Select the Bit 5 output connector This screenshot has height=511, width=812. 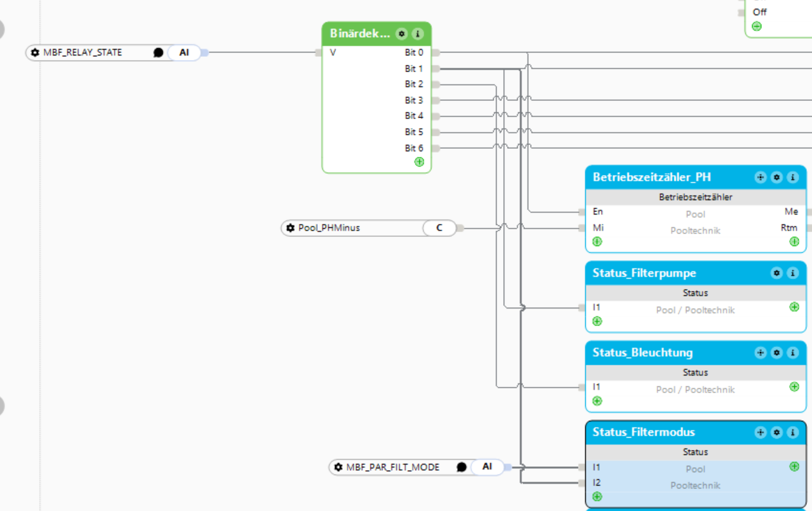[x=435, y=132]
